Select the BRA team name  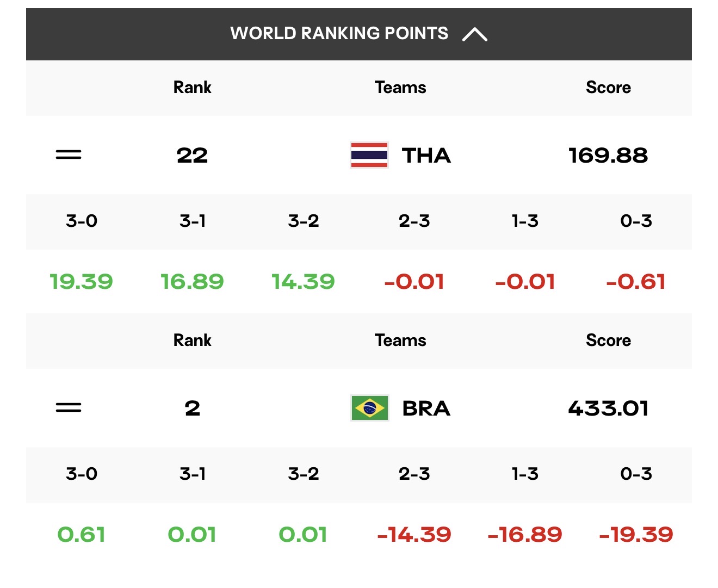426,408
